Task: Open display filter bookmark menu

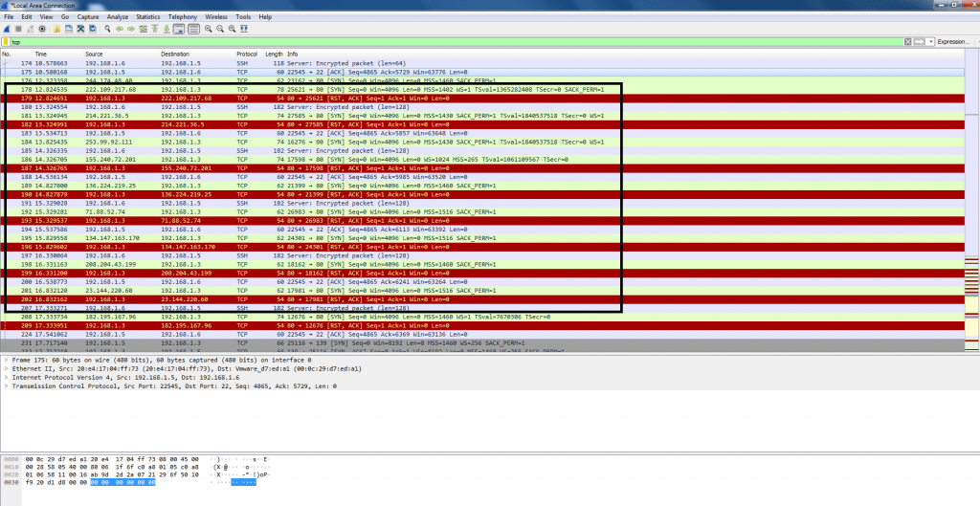Action: [x=6, y=42]
